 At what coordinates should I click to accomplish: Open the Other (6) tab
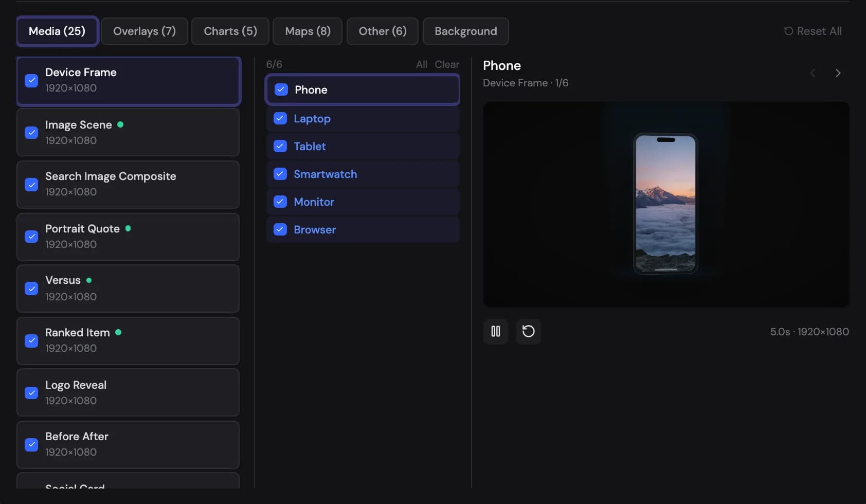[383, 31]
